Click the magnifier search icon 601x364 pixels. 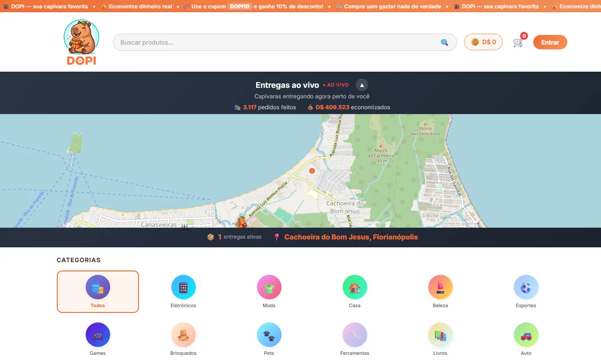445,42
